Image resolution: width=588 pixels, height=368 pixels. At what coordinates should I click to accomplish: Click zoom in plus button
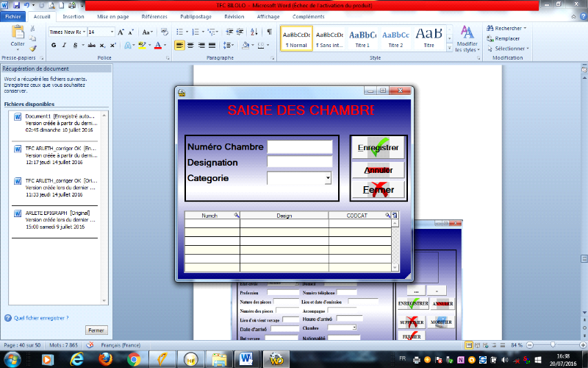(x=582, y=344)
